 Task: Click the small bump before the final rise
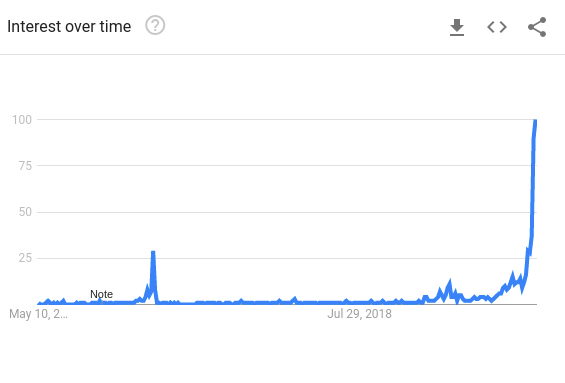(x=449, y=283)
